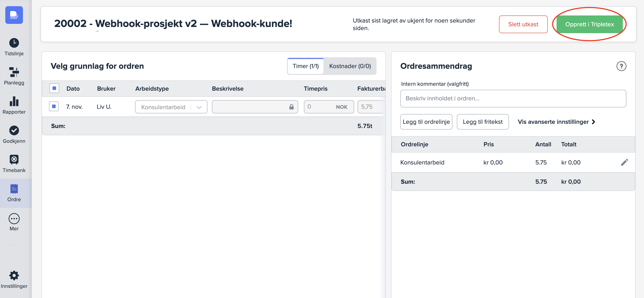Open Innstillinger gear icon
This screenshot has width=644, height=298.
point(14,275)
